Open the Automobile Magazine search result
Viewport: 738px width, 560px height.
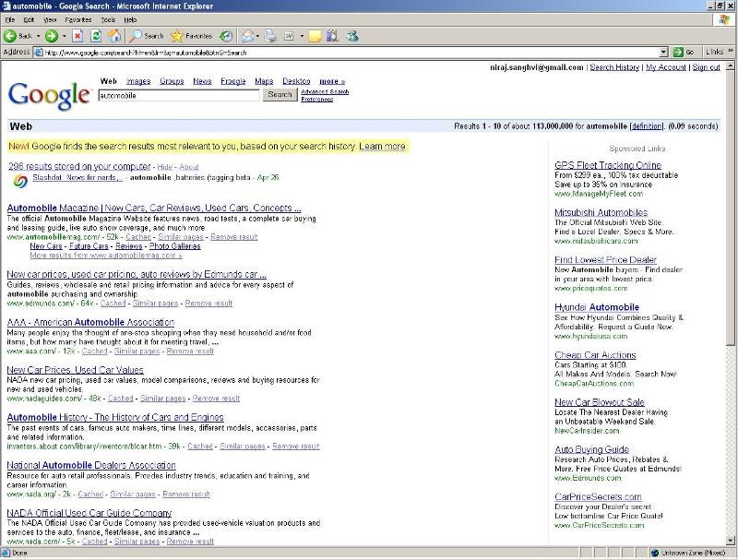154,208
